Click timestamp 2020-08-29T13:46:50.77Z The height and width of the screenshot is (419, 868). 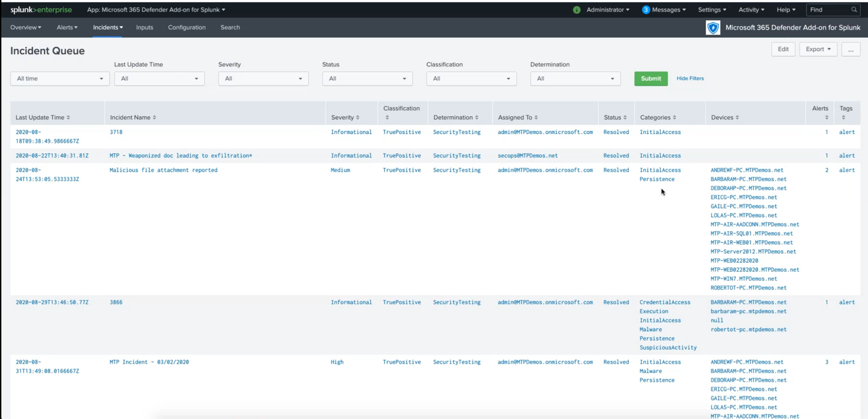click(52, 302)
